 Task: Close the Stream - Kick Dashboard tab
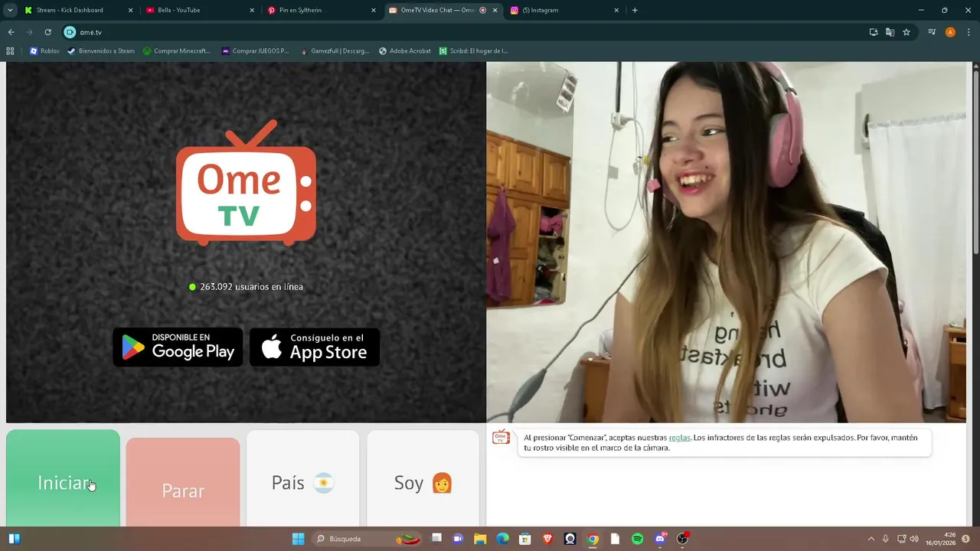[130, 10]
